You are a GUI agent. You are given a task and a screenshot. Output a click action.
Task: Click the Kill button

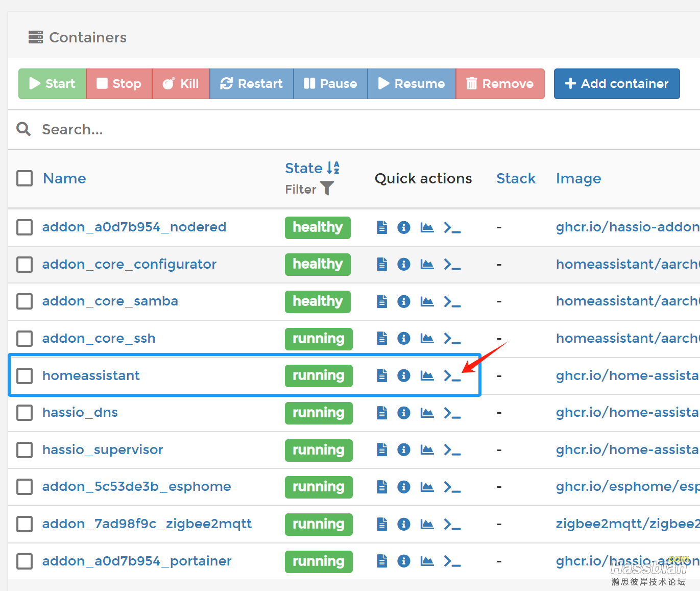[181, 84]
